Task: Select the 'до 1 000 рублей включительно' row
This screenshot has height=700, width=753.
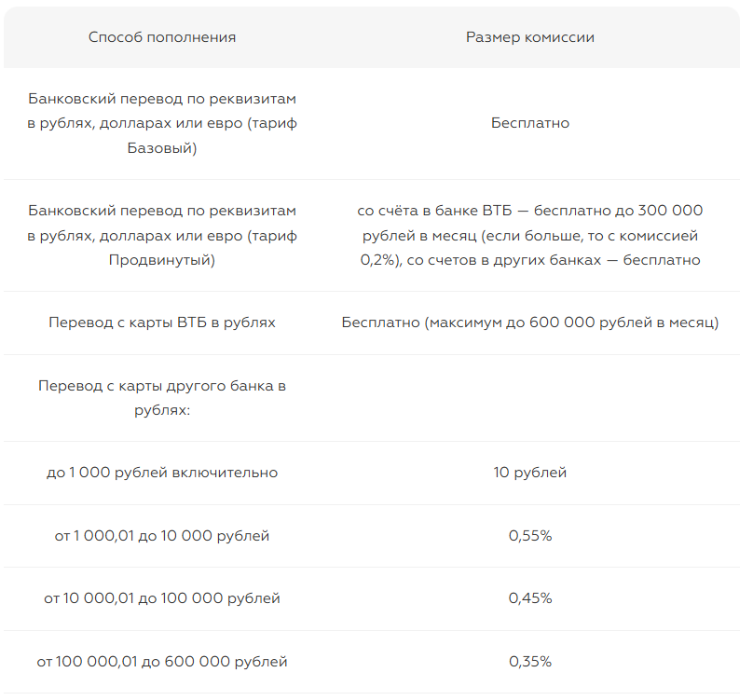Action: (162, 473)
